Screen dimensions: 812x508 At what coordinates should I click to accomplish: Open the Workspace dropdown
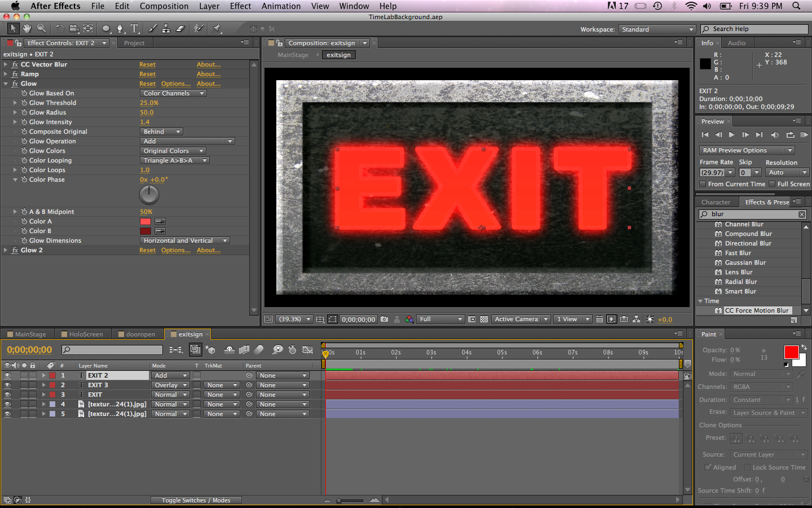click(x=657, y=29)
